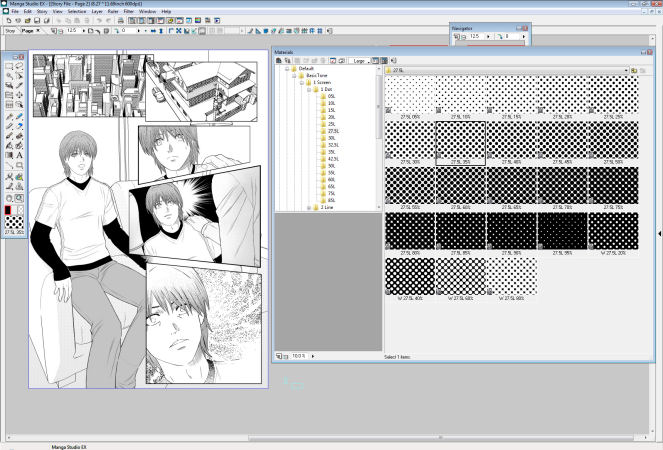Open the page zoom 12.5 dropdown arrow
Viewport: 663px width, 450px height.
[84, 31]
